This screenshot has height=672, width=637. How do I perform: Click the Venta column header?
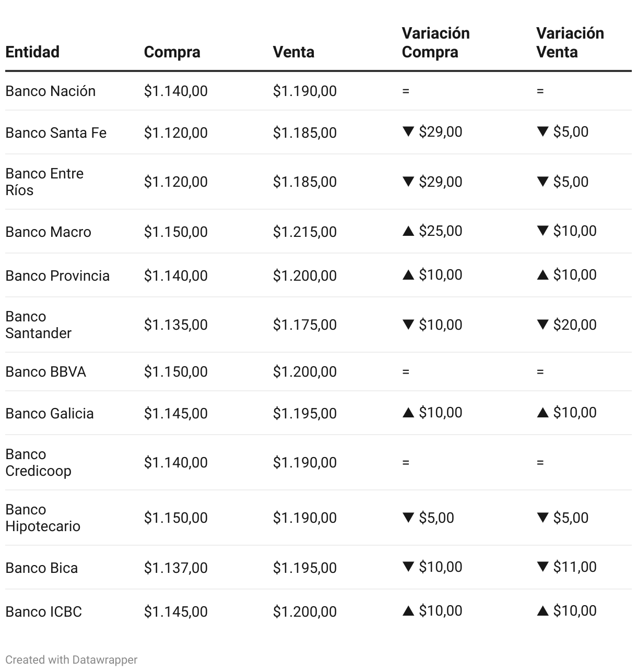[293, 52]
